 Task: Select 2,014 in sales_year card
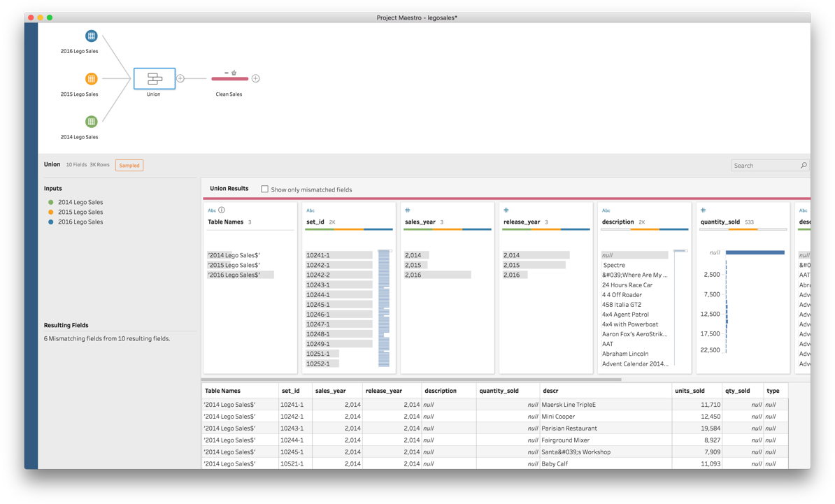tap(416, 255)
